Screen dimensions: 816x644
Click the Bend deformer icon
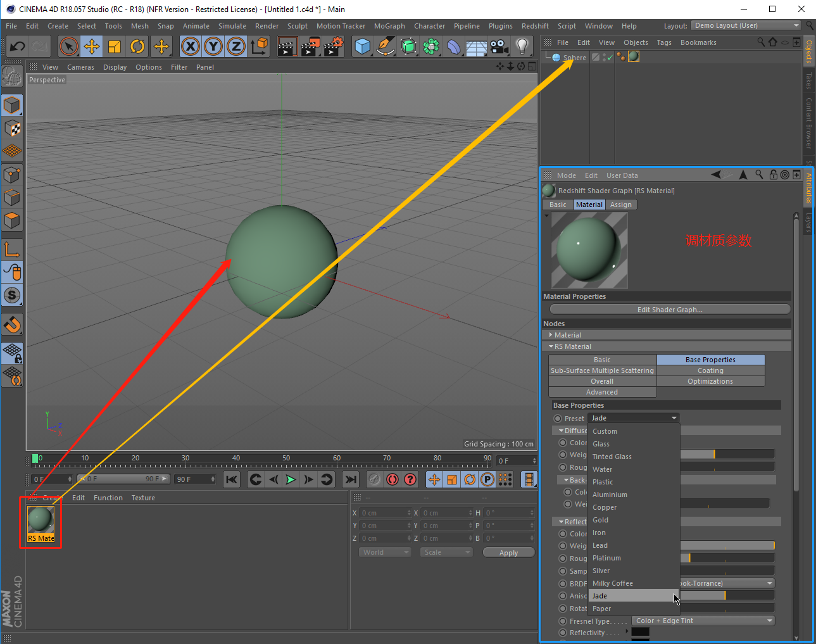point(454,46)
